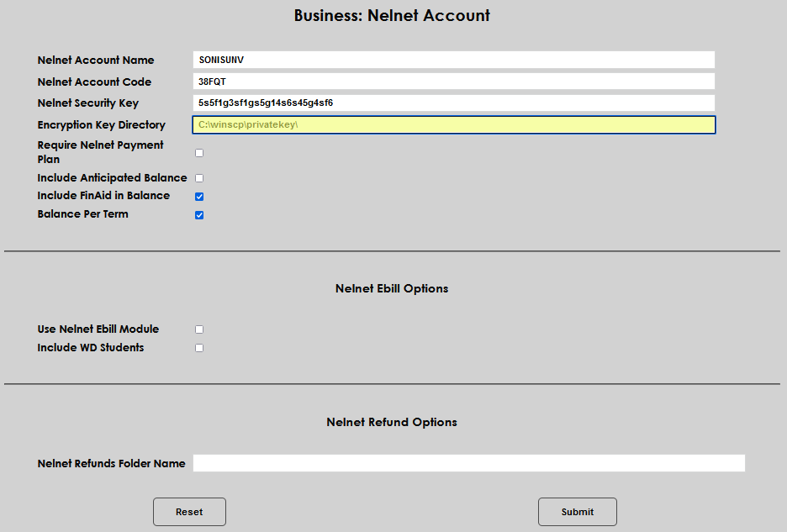Click the Nelnet Account Name label
Viewport: 787px width, 532px height.
[95, 60]
